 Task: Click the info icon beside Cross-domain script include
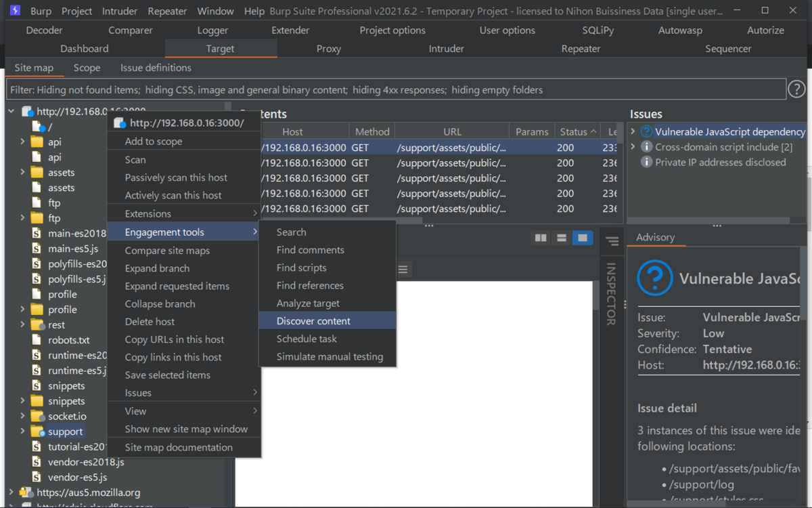pyautogui.click(x=647, y=147)
